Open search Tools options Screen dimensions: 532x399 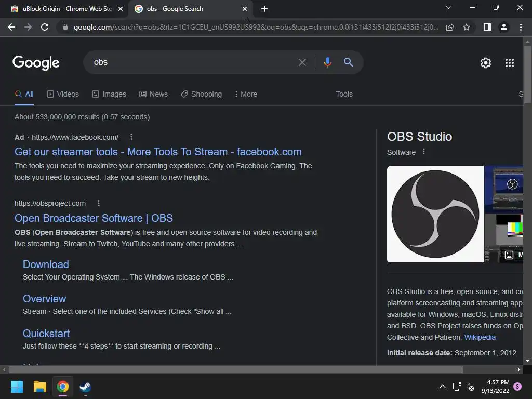344,95
